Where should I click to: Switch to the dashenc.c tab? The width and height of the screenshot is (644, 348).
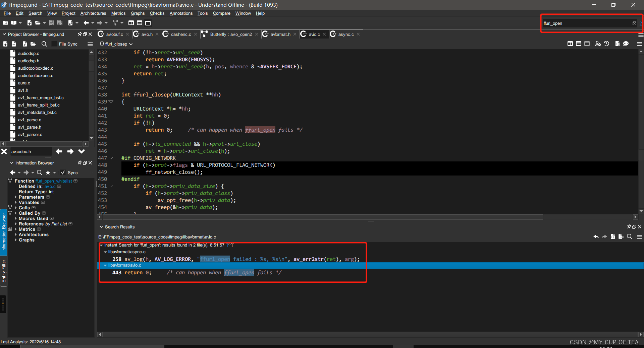[180, 34]
